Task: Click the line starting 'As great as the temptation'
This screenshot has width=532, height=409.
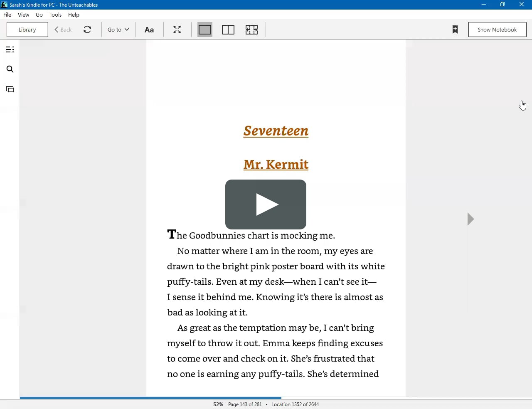Action: pos(276,328)
